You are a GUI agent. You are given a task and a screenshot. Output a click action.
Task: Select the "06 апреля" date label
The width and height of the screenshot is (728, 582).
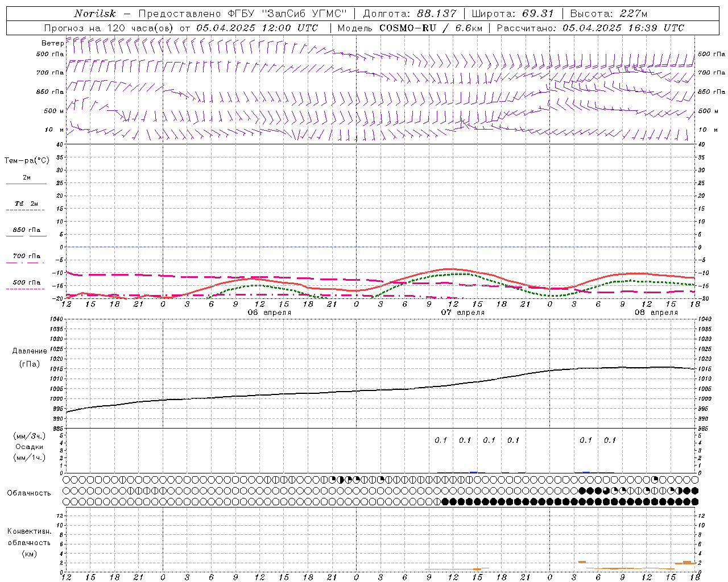269,313
